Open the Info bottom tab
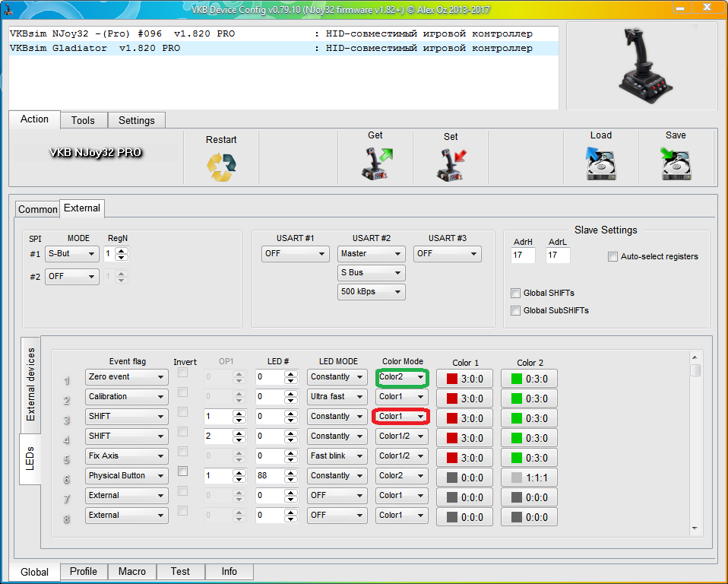The height and width of the screenshot is (584, 728). point(229,572)
